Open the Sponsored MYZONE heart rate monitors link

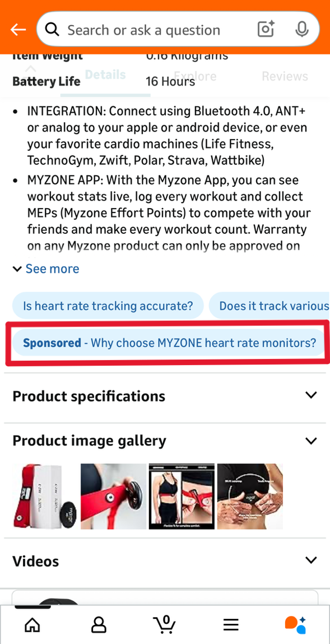(168, 343)
